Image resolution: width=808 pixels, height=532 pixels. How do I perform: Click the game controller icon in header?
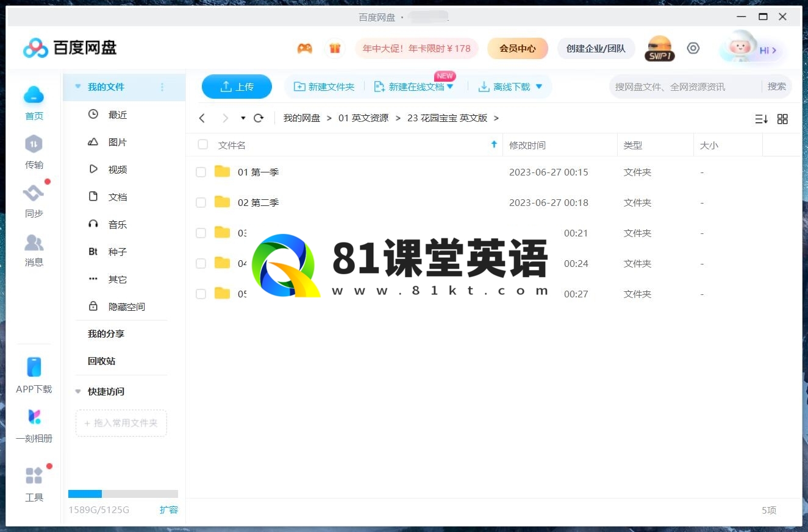(x=305, y=48)
